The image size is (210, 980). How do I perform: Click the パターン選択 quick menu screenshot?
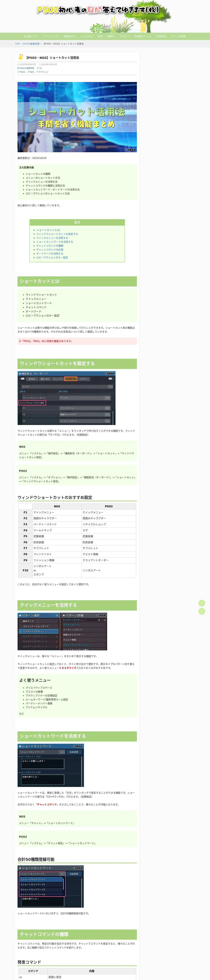click(x=62, y=631)
